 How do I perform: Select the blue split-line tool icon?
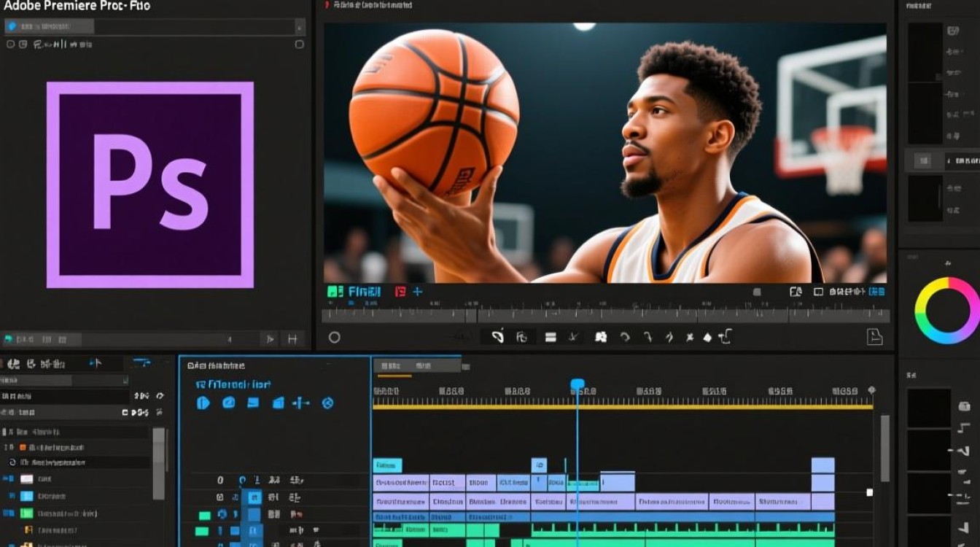click(x=301, y=403)
